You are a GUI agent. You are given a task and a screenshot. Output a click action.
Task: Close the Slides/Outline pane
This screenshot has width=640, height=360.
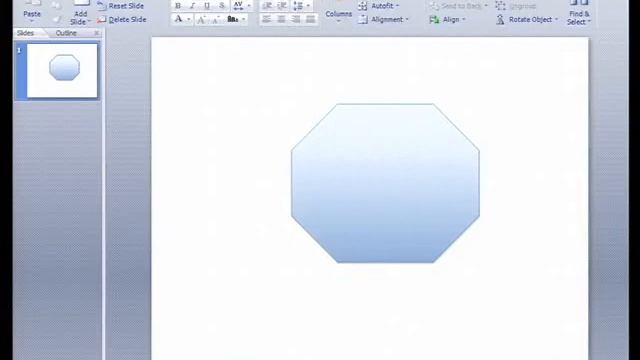click(96, 33)
